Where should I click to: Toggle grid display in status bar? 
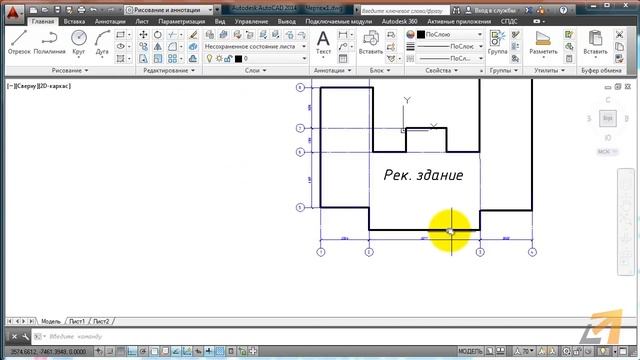click(121, 351)
